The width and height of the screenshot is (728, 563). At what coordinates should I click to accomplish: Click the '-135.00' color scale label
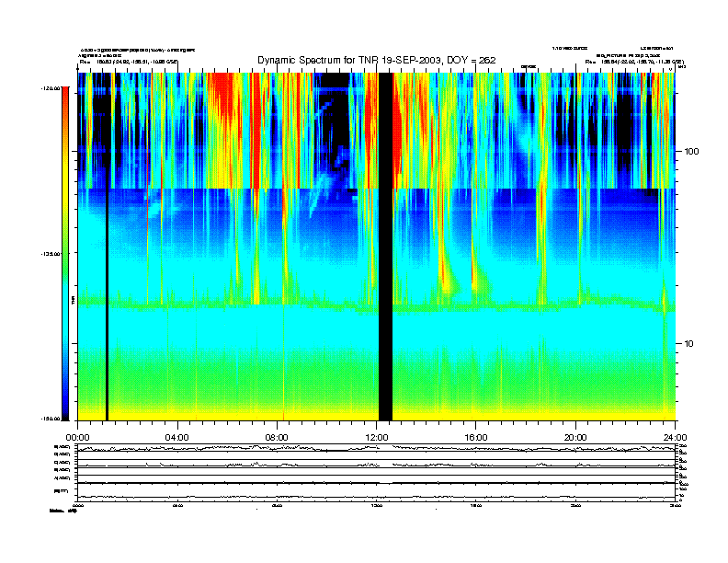pyautogui.click(x=51, y=254)
